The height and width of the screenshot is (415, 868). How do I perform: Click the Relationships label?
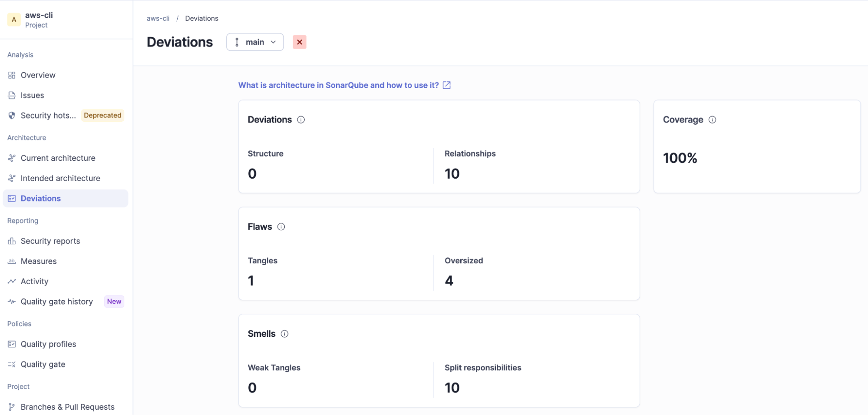tap(470, 154)
